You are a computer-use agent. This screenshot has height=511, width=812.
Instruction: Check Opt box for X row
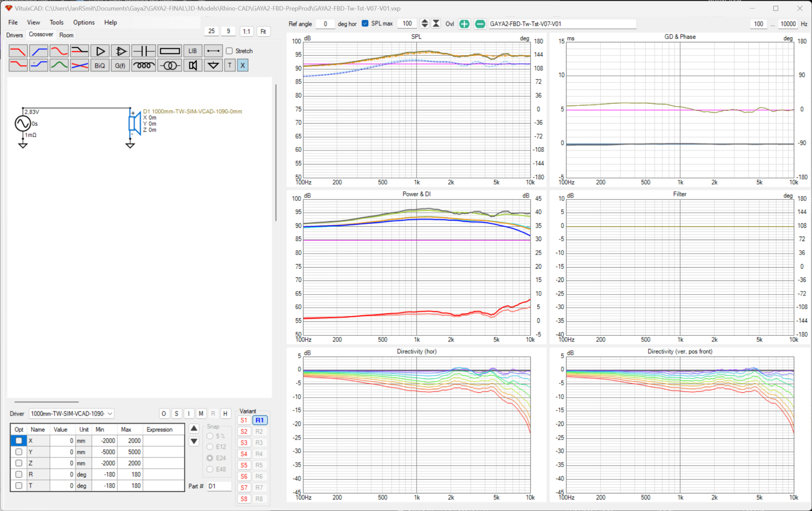pos(19,441)
